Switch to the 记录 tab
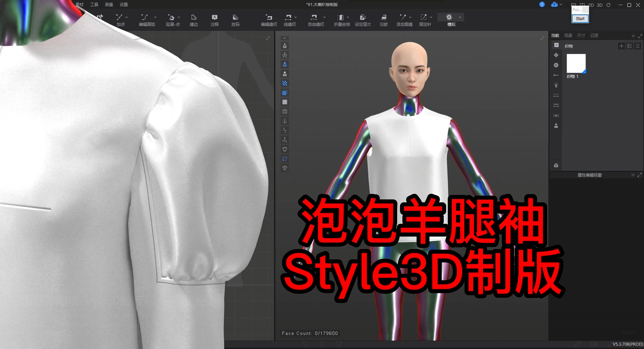Viewport: 644px width, 349px height. pos(594,36)
